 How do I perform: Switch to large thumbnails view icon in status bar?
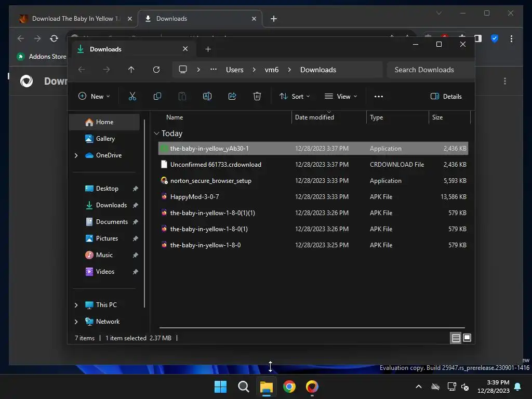467,338
